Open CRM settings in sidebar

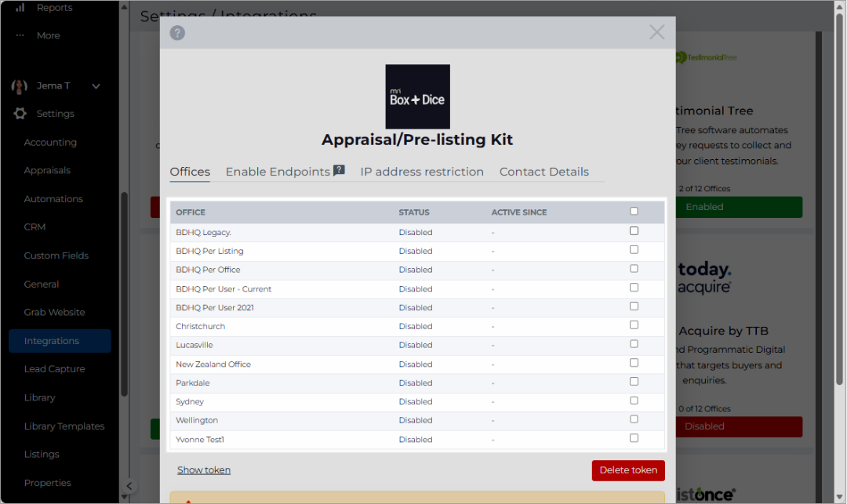(35, 227)
